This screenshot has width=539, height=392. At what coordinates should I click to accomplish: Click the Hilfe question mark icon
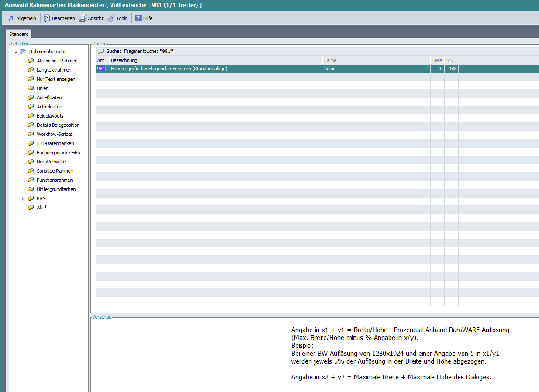click(x=138, y=18)
